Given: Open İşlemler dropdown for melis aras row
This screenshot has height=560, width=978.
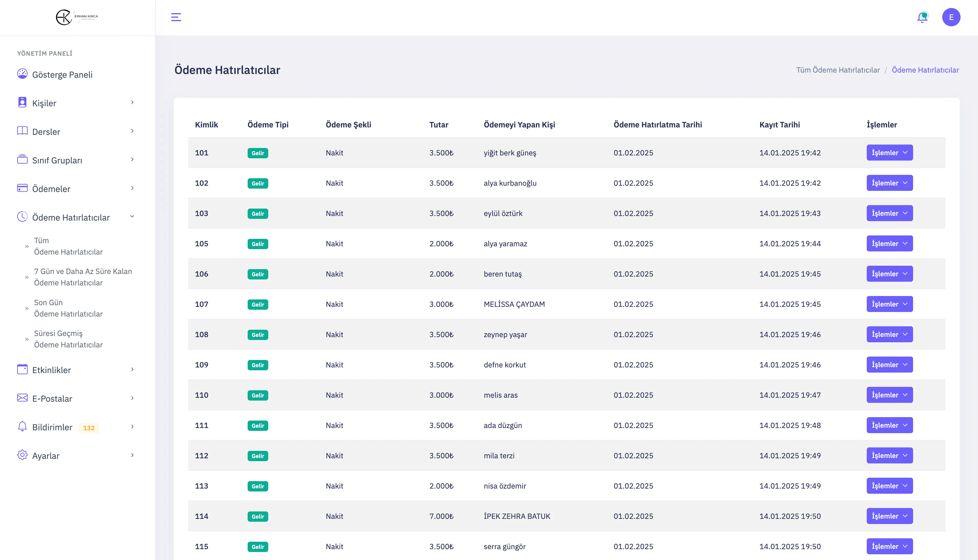Looking at the screenshot, I should pos(889,395).
